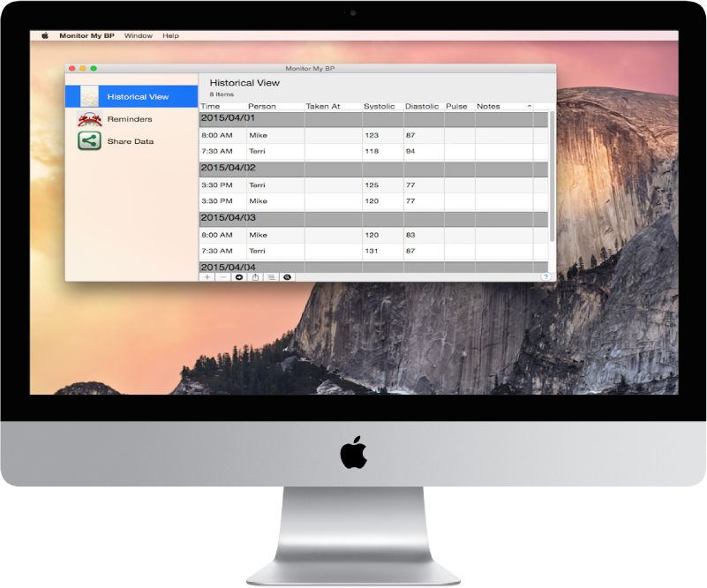This screenshot has width=707, height=588.
Task: Click systolic 120 in Mike's 2015/04/03 row
Action: [x=372, y=235]
